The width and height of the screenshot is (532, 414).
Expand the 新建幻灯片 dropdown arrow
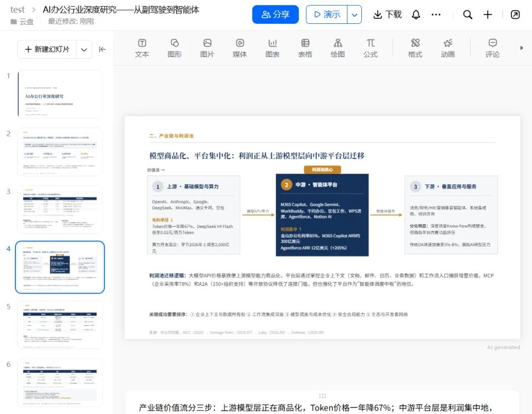point(84,49)
